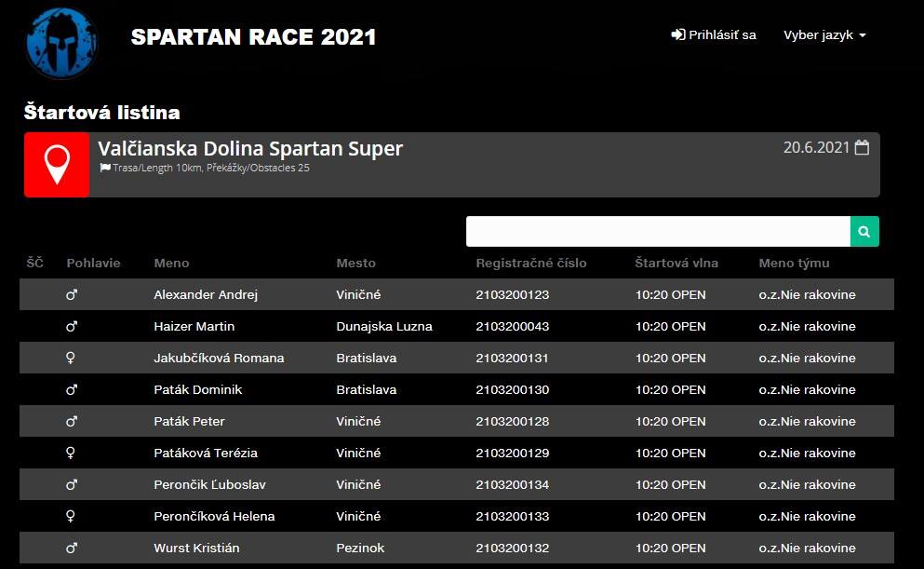This screenshot has width=924, height=569.
Task: Click the Trasa/Length 10km details text
Action: point(211,168)
